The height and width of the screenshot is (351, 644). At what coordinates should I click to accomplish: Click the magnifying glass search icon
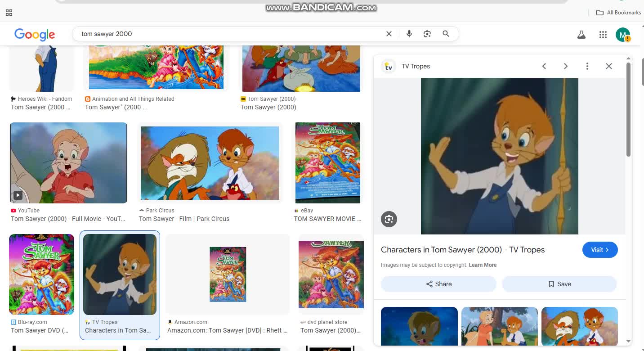point(446,34)
